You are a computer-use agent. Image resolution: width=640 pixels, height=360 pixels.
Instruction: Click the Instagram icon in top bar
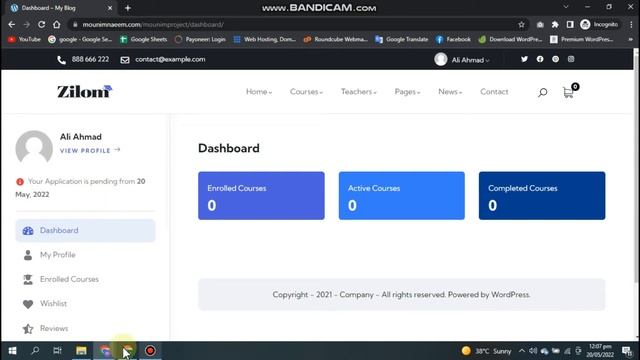571,59
